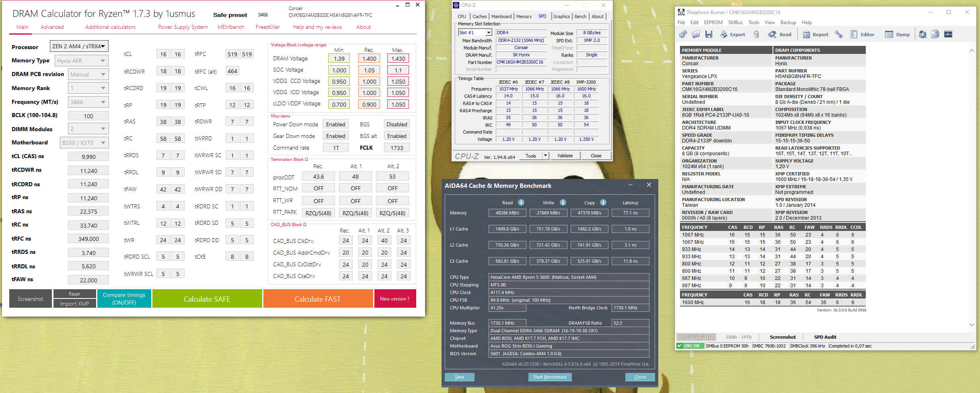Image resolution: width=980 pixels, height=393 pixels.
Task: Open the Bench tab in CPU-Z
Action: tap(580, 16)
